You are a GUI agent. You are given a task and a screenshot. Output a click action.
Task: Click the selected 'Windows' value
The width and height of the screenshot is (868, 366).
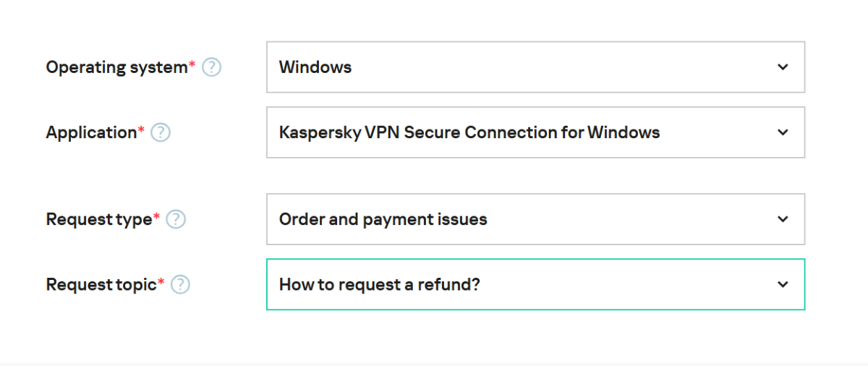click(315, 67)
